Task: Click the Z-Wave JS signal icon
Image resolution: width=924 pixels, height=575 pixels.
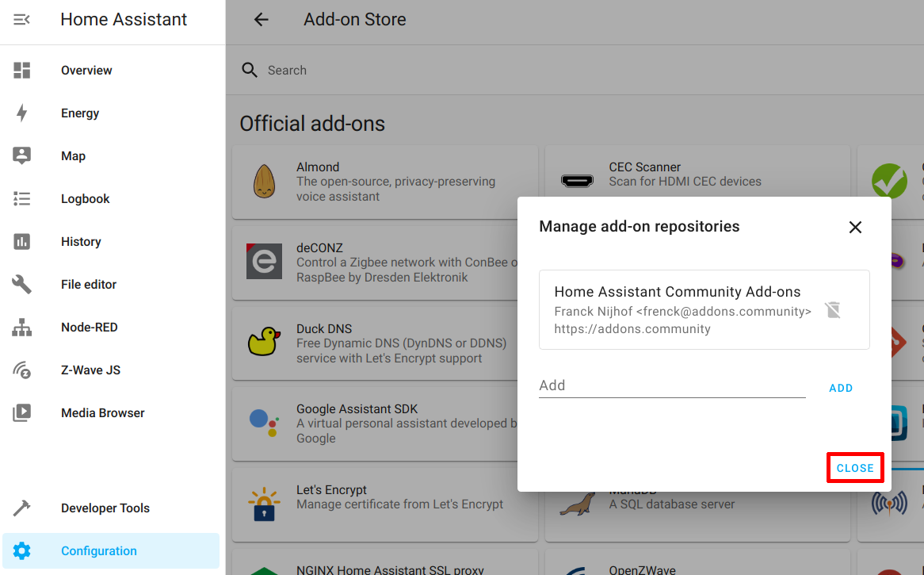Action: pyautogui.click(x=22, y=370)
